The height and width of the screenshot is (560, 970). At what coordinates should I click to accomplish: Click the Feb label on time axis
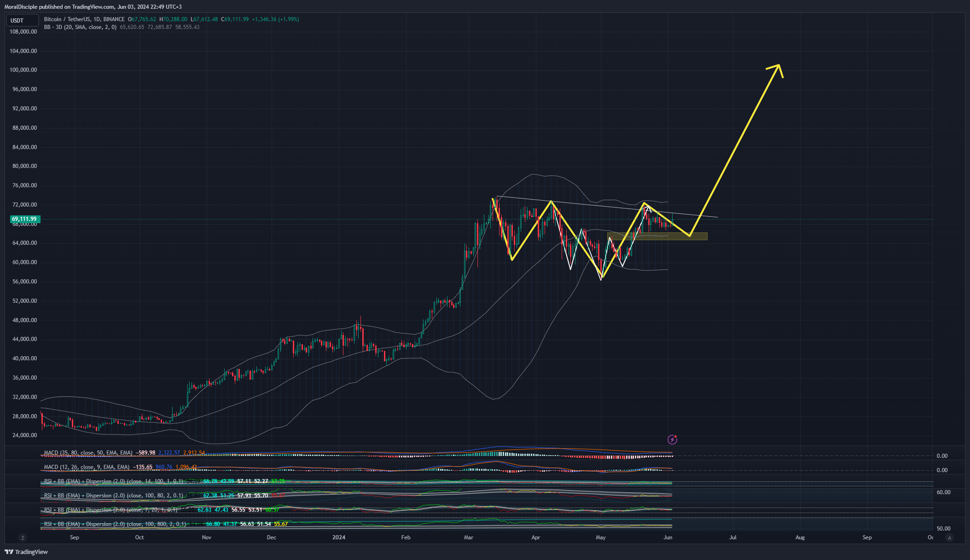(x=406, y=537)
